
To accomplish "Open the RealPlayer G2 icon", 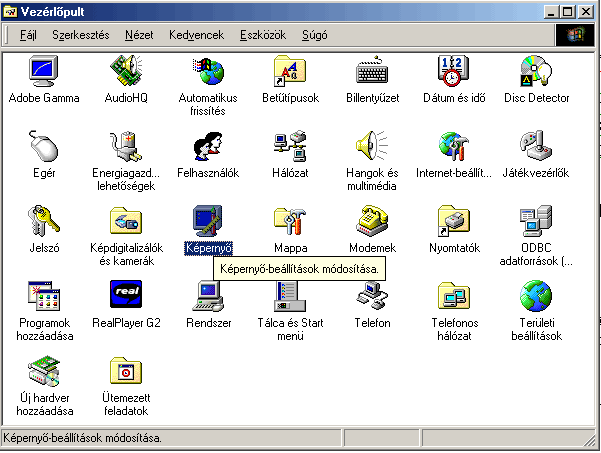I will [126, 297].
